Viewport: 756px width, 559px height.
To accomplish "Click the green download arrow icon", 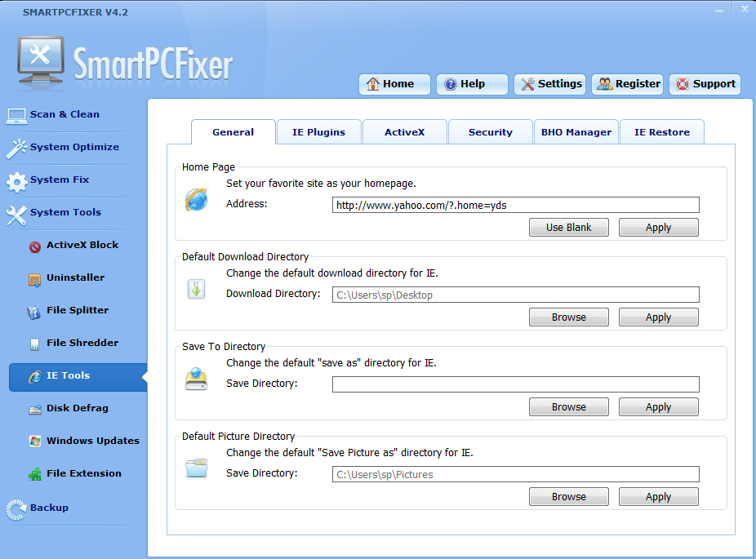I will (196, 290).
